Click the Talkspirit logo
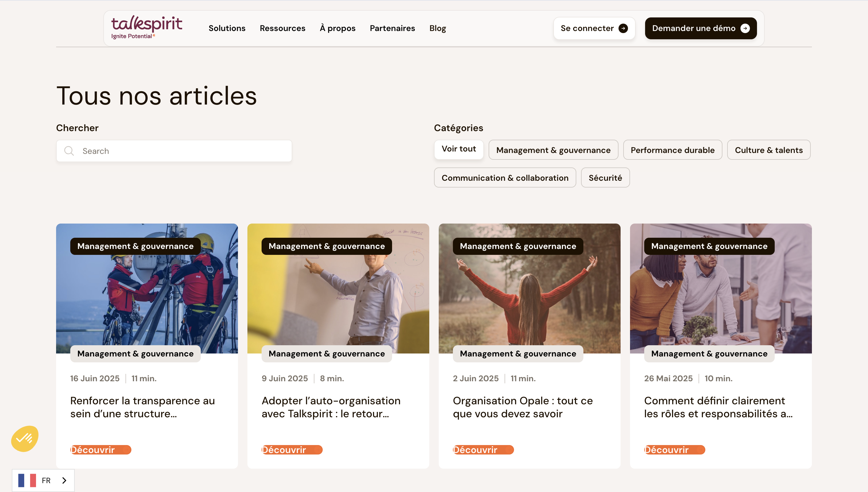Viewport: 868px width, 492px height. (x=146, y=28)
